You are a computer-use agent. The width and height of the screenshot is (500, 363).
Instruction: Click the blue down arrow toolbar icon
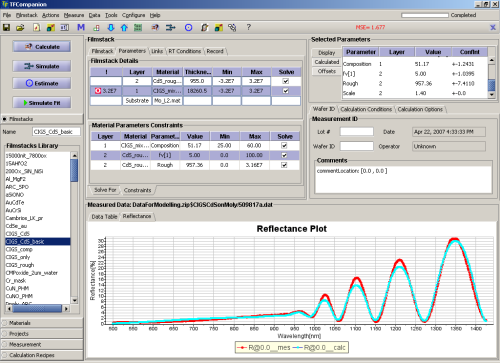[x=111, y=27]
